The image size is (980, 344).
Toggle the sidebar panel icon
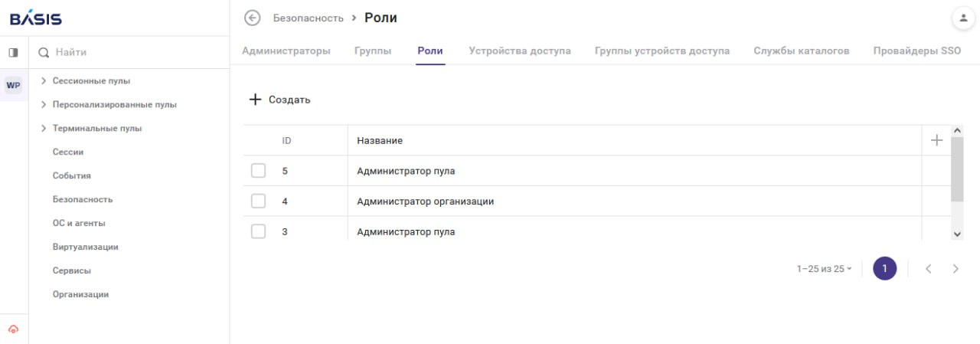(x=13, y=53)
